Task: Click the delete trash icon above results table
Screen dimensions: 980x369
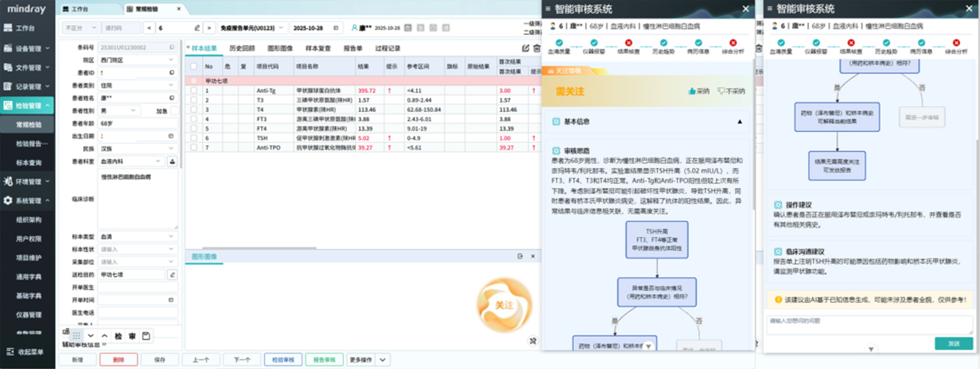Action: tap(537, 48)
